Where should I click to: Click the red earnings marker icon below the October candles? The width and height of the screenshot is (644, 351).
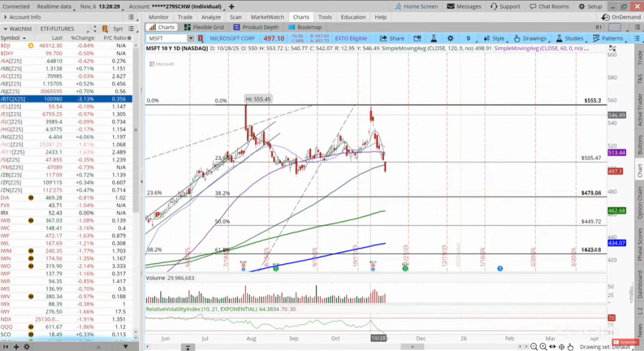(x=373, y=266)
